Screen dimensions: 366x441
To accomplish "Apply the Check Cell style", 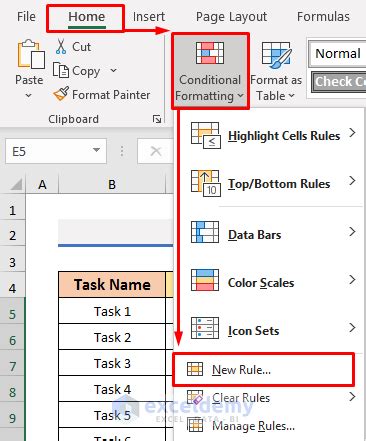I will 339,82.
